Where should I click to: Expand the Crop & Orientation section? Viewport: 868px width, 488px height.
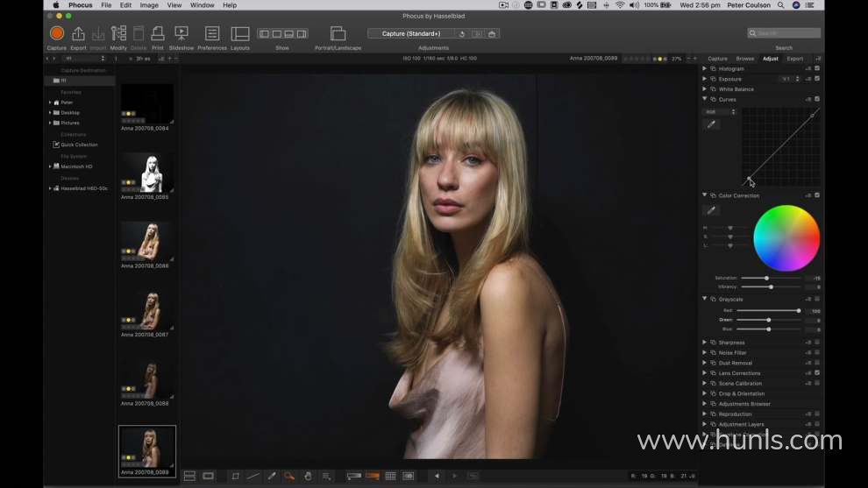[x=705, y=393]
